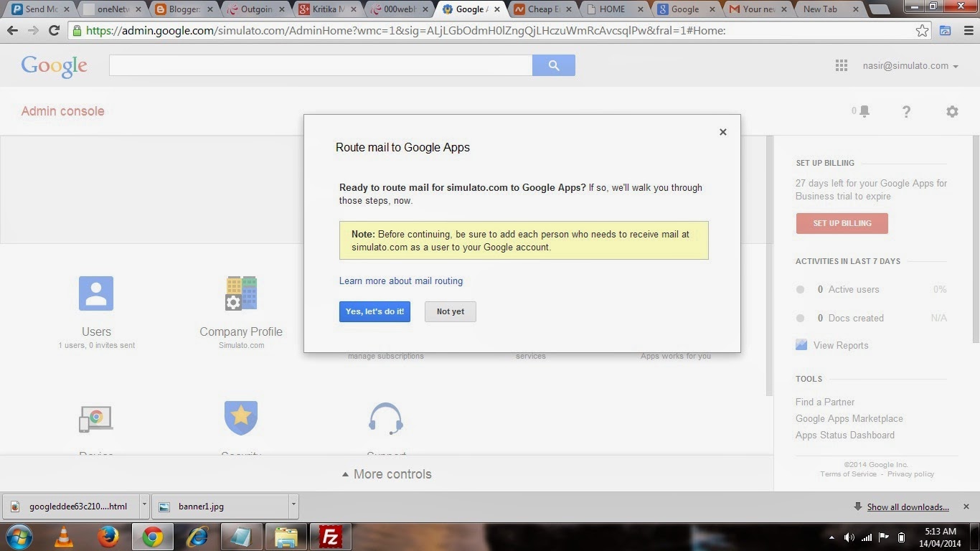980x551 pixels.
Task: Click the browser forward arrow
Action: tap(33, 31)
